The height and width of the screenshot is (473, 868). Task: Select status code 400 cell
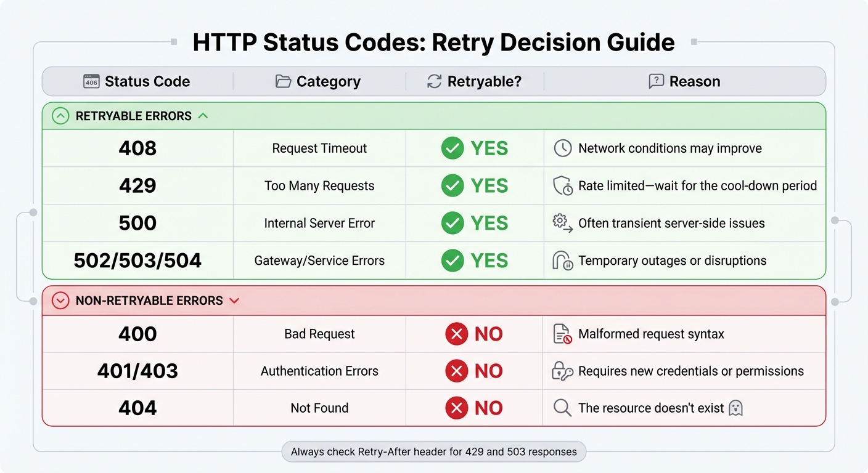137,334
